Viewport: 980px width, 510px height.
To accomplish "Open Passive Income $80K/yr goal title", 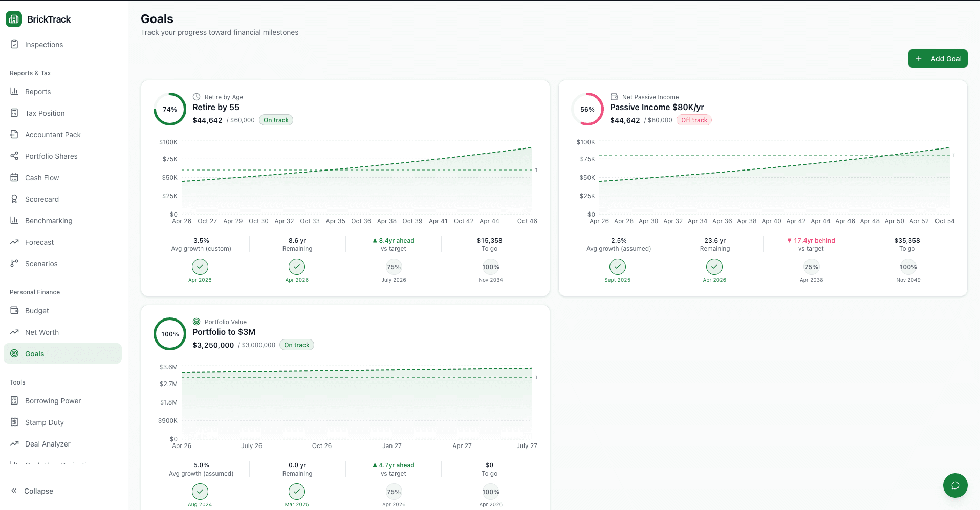I will point(657,107).
